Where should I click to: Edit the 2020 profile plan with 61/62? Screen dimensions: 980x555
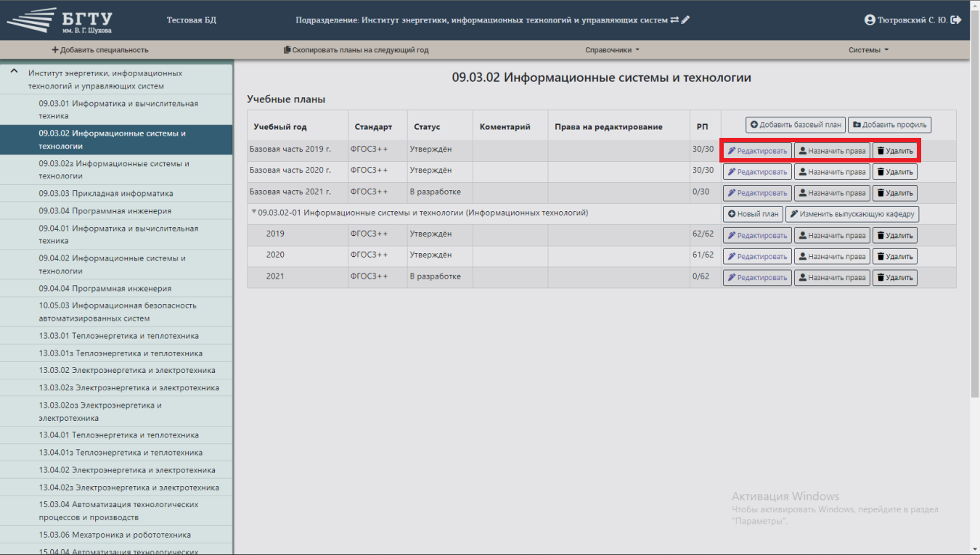(x=757, y=256)
